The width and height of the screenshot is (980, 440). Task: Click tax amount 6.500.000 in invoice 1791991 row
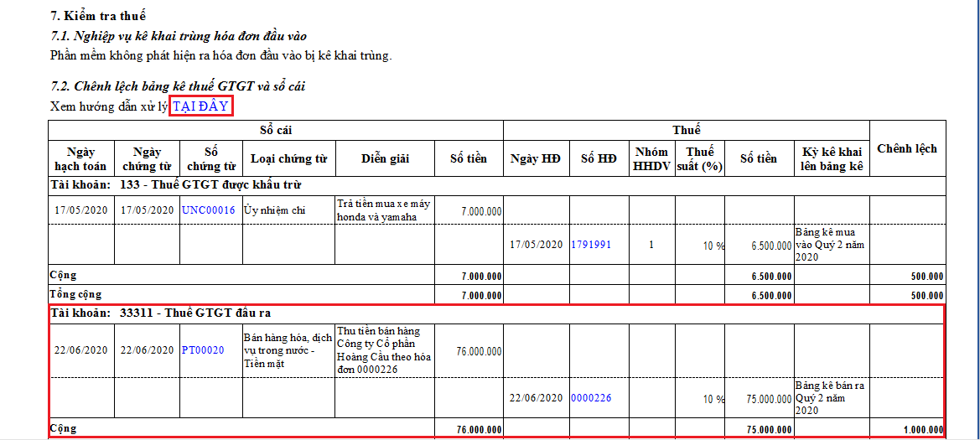771,246
